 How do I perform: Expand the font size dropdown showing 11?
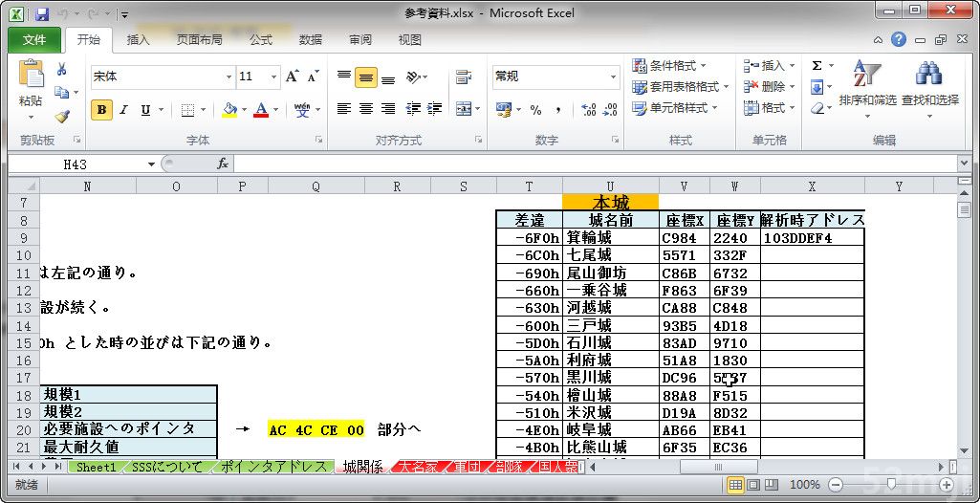[274, 77]
